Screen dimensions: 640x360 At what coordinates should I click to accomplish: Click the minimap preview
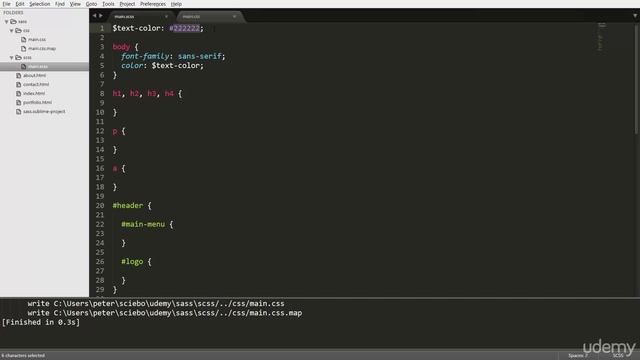601,38
